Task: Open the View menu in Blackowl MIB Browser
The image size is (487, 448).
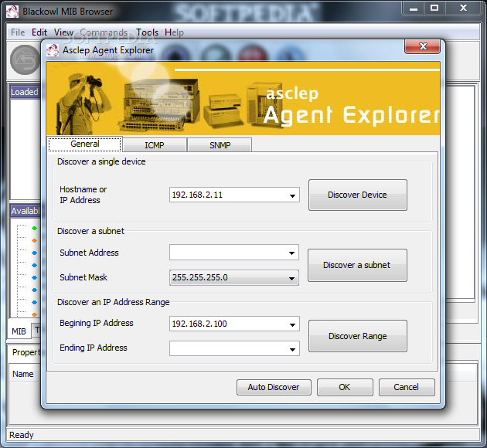Action: [x=63, y=32]
